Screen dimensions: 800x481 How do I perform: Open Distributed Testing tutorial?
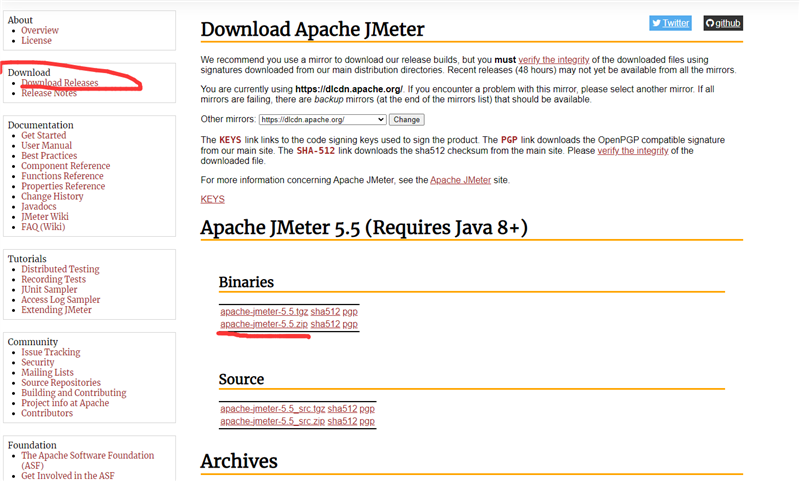tap(60, 269)
